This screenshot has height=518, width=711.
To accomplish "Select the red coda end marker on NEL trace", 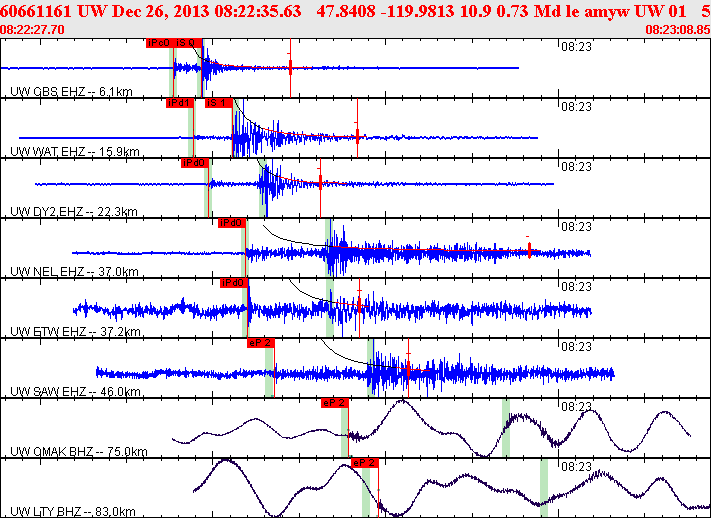I will point(529,250).
